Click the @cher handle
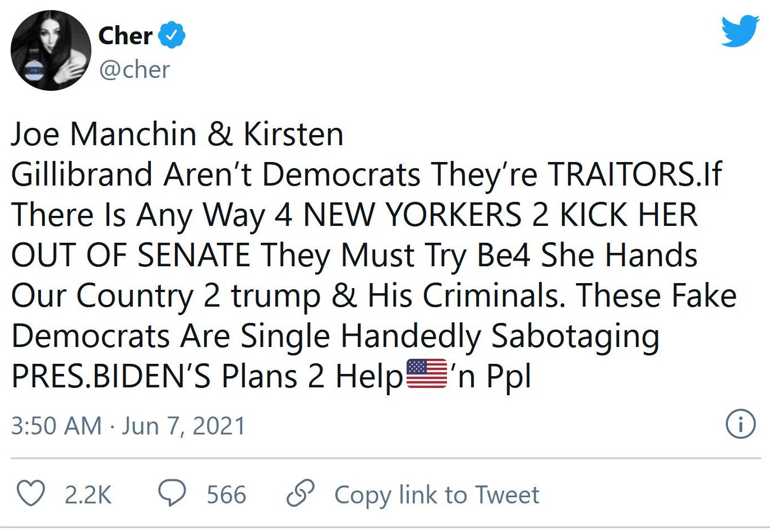The width and height of the screenshot is (770, 532). point(134,69)
